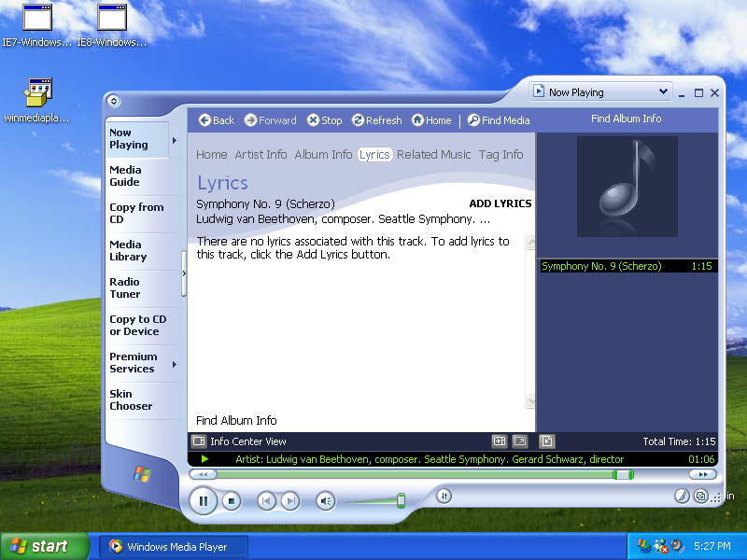Click the lyrics scrollbar up arrow

coord(530,243)
